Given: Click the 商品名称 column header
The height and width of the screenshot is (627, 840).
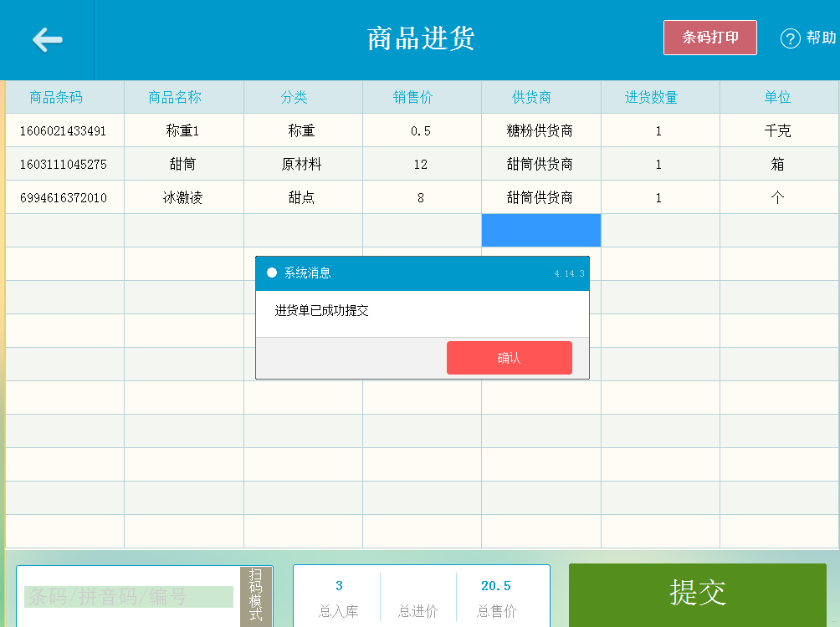Looking at the screenshot, I should tap(175, 97).
